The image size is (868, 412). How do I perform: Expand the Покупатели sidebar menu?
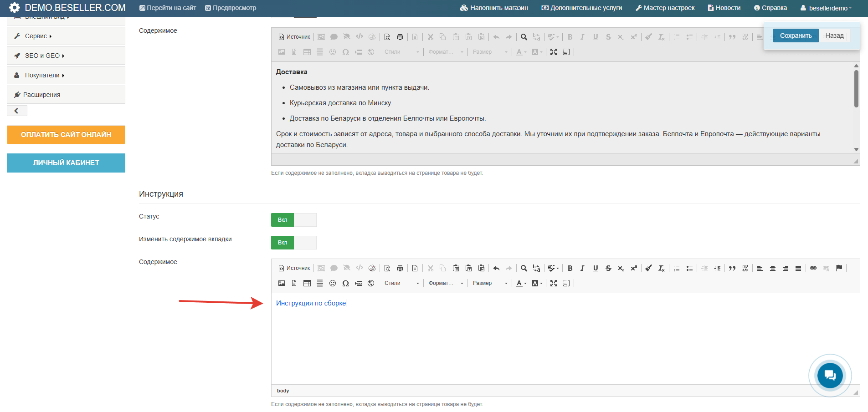click(66, 75)
